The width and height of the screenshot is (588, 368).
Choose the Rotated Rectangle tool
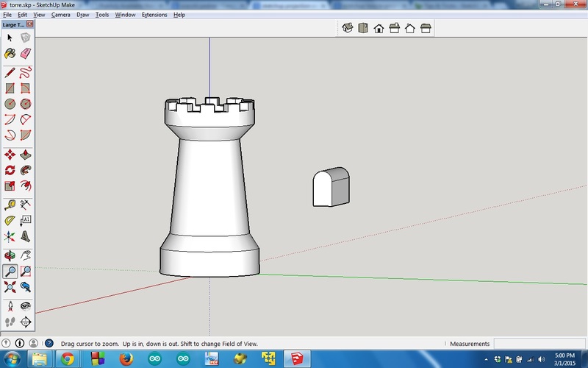pos(25,88)
